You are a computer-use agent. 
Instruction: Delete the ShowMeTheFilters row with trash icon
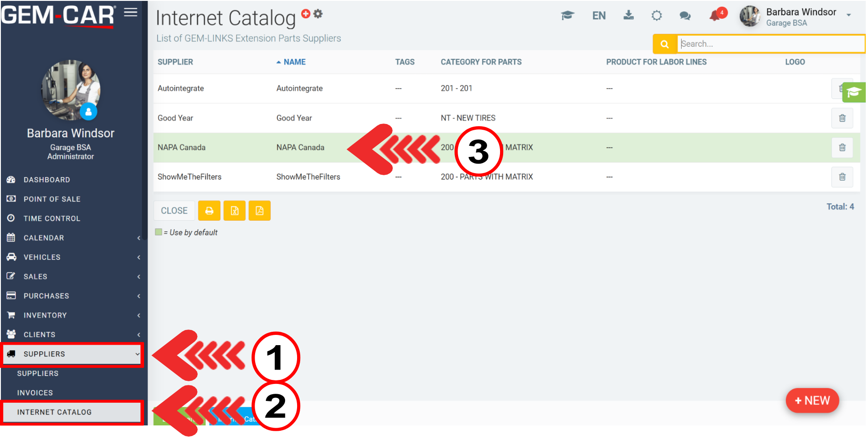842,177
